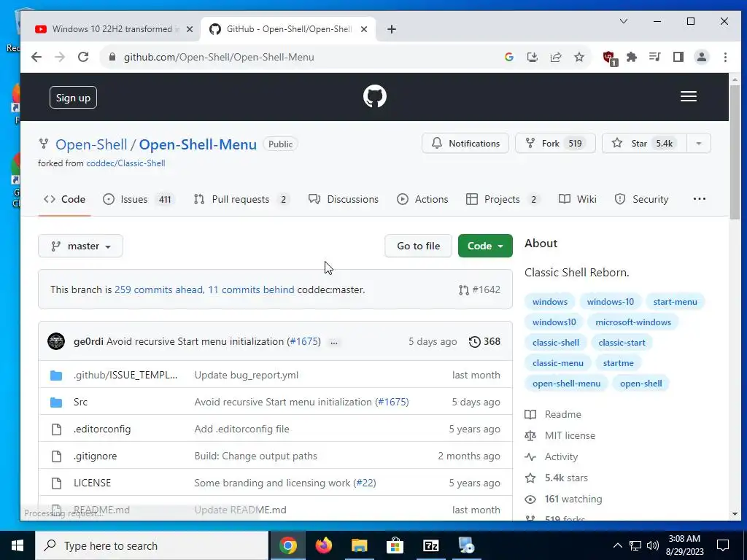Open the 259 commits ahead link

(x=160, y=289)
